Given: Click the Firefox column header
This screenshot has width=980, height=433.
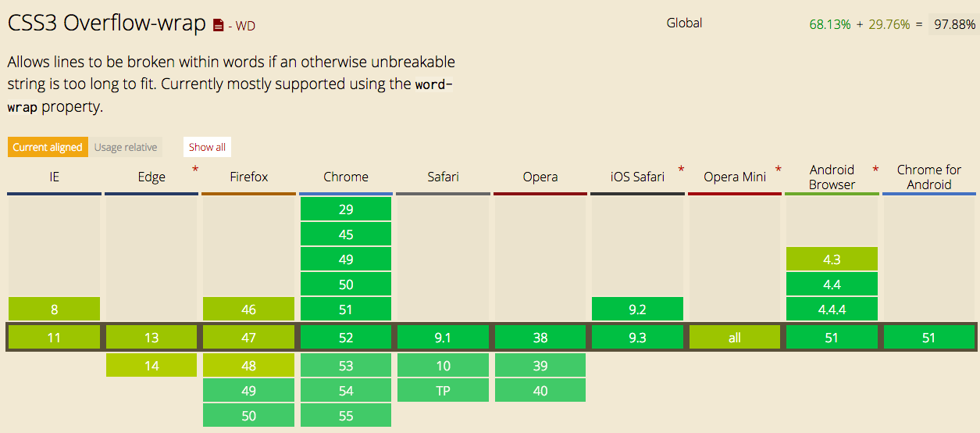Looking at the screenshot, I should pyautogui.click(x=248, y=177).
